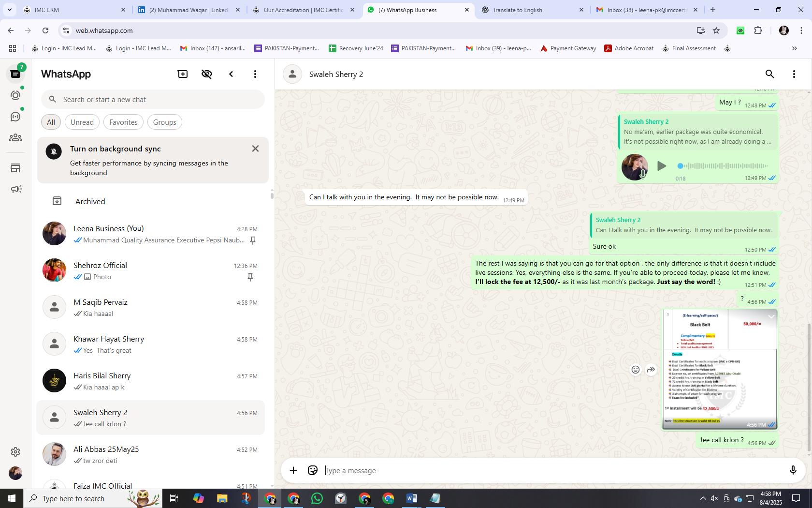Collapse chat list with back chevron
The image size is (812, 508).
coord(231,74)
